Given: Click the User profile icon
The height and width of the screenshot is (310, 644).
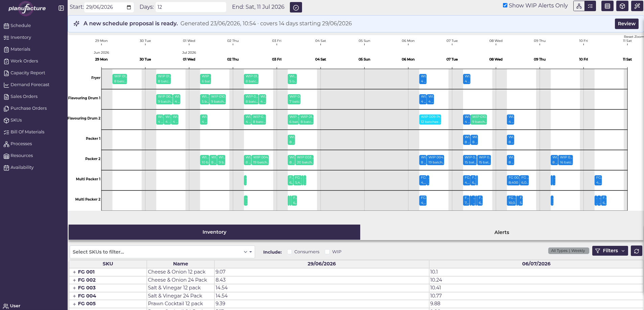Looking at the screenshot, I should point(6,306).
